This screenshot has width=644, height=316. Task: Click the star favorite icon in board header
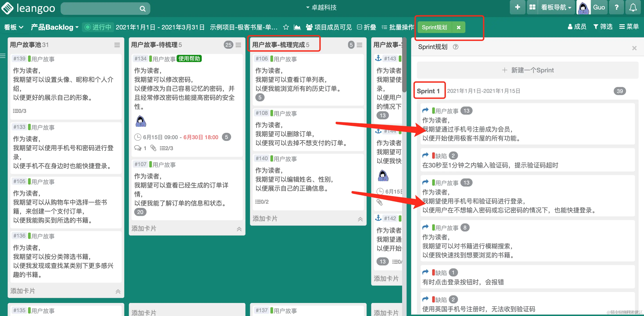pyautogui.click(x=286, y=27)
